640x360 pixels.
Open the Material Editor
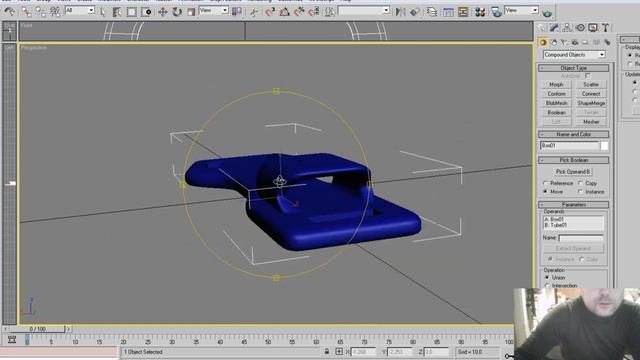(480, 12)
